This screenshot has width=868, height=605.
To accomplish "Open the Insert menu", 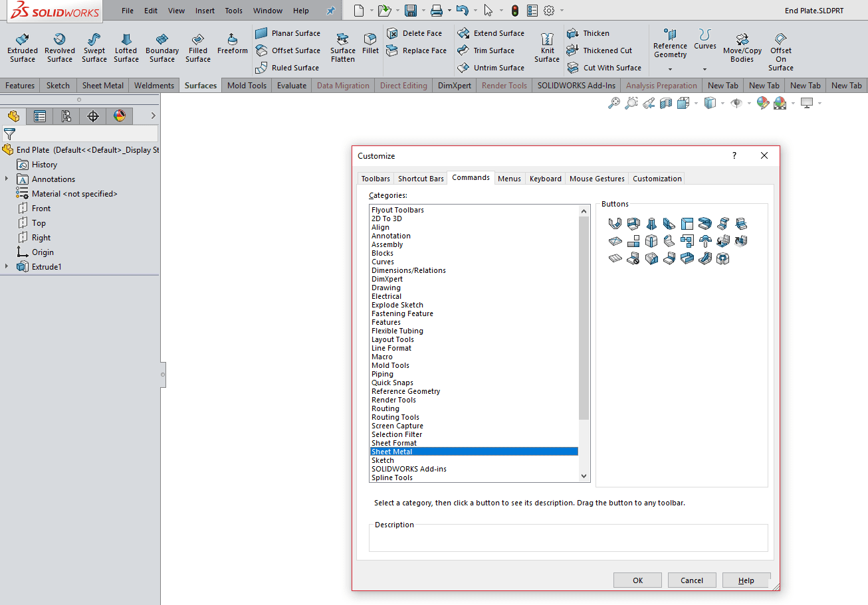I will click(205, 11).
